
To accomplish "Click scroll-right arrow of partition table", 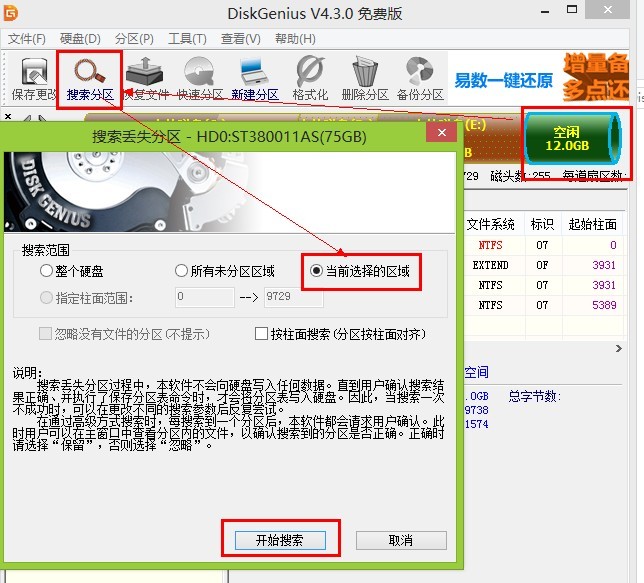I will [x=619, y=348].
